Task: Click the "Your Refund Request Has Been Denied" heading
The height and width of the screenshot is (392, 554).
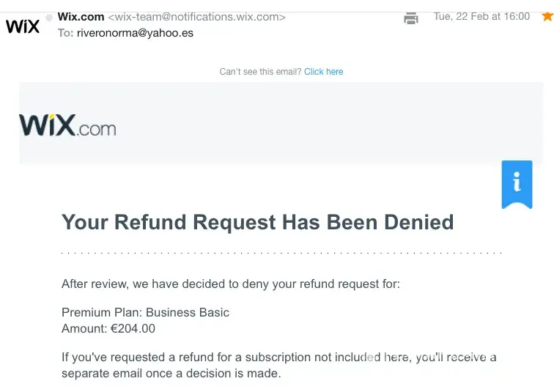Action: [x=257, y=222]
